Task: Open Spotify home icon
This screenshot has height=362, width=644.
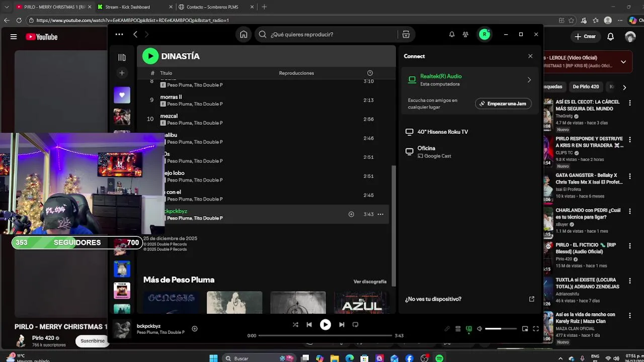Action: tap(244, 34)
